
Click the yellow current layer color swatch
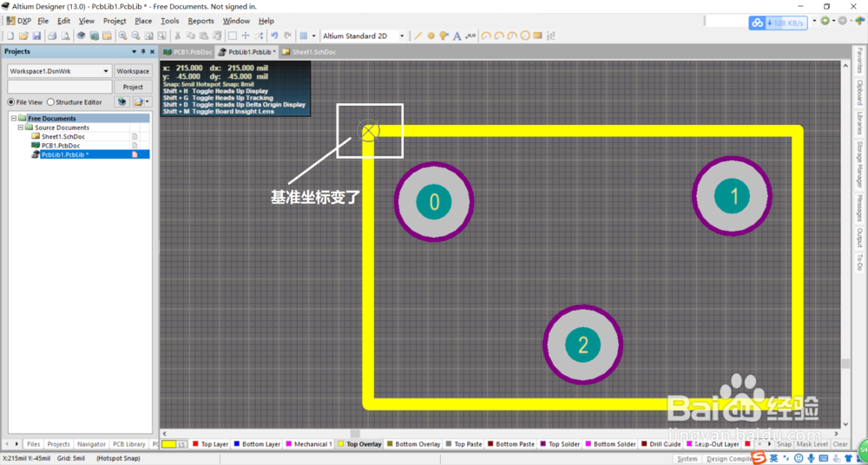click(x=169, y=444)
